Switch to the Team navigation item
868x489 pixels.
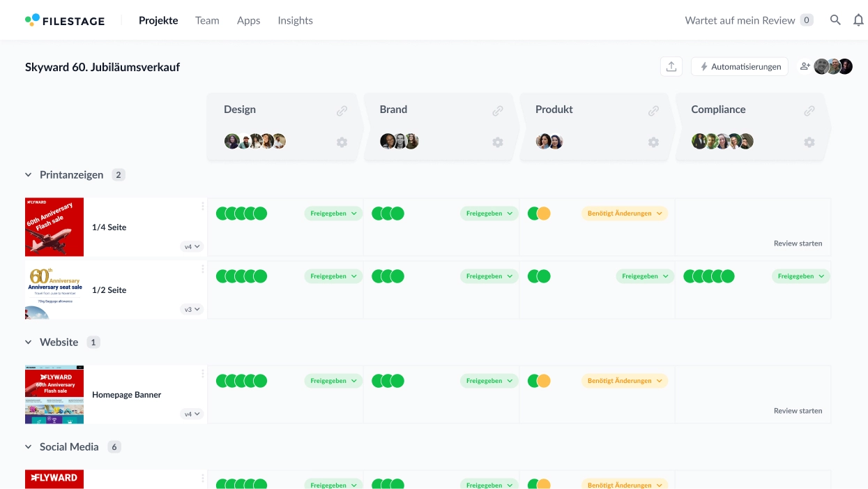click(x=207, y=20)
